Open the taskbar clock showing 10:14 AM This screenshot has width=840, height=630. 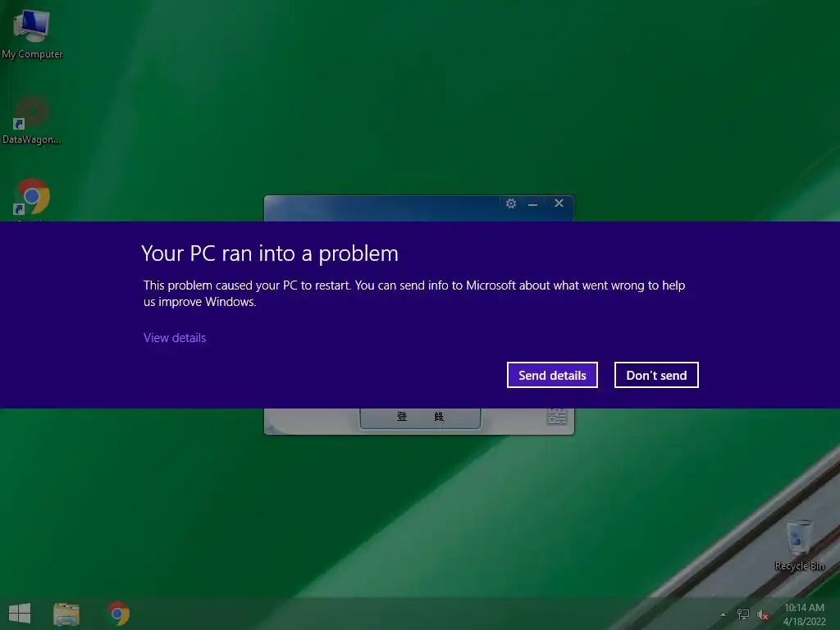point(804,614)
